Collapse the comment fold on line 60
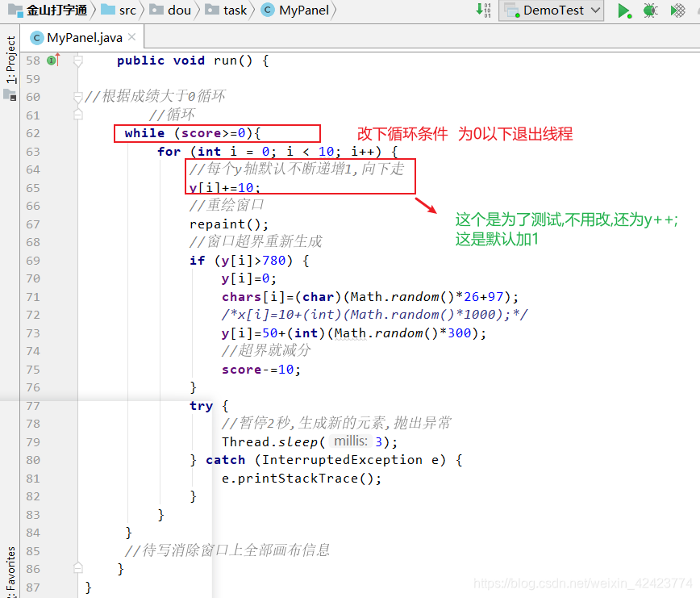This screenshot has height=598, width=700. click(x=78, y=97)
